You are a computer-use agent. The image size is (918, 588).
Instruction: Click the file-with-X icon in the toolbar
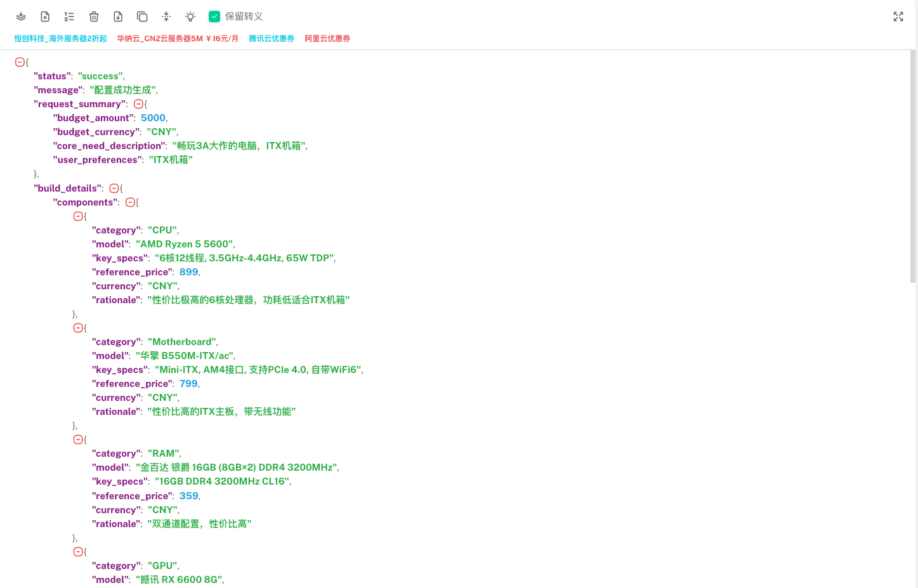(x=45, y=16)
